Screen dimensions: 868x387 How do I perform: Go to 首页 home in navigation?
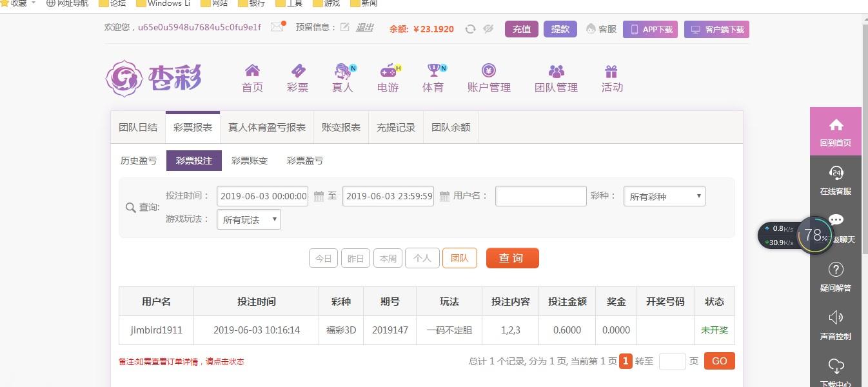[252, 79]
